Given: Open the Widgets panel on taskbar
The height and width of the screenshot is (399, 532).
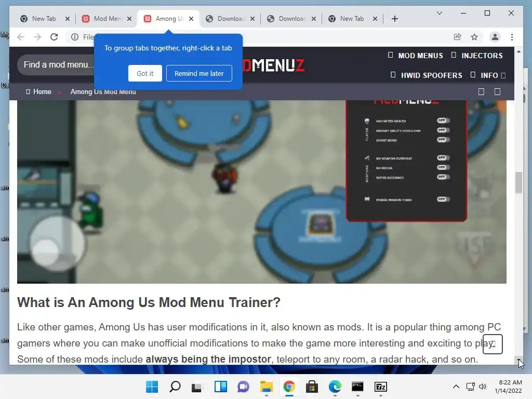Looking at the screenshot, I should (220, 387).
